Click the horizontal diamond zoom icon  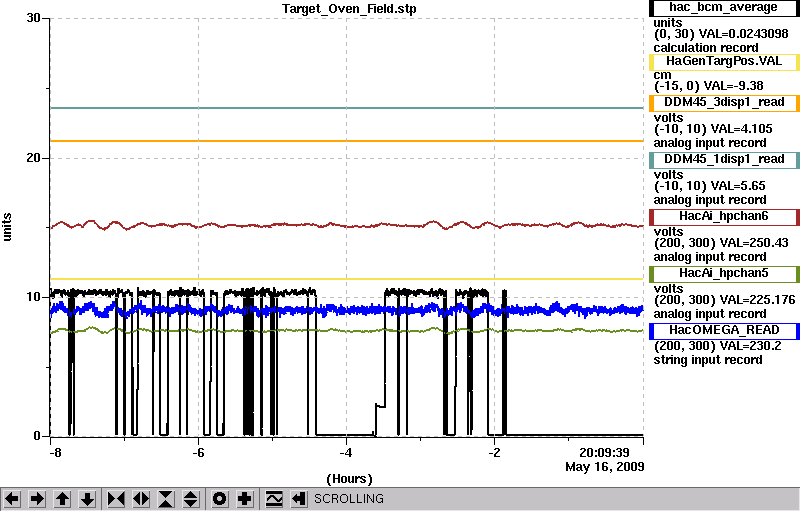pyautogui.click(x=141, y=499)
